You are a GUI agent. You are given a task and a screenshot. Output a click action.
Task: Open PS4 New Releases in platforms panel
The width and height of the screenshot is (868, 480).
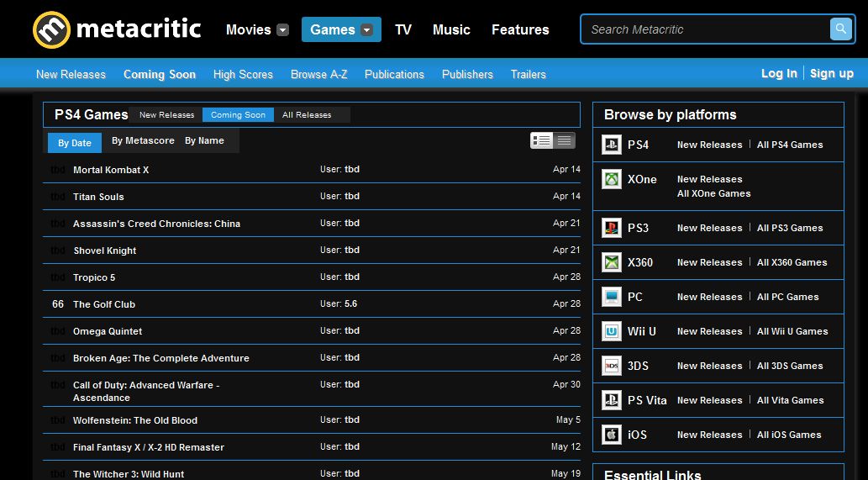[x=710, y=145]
